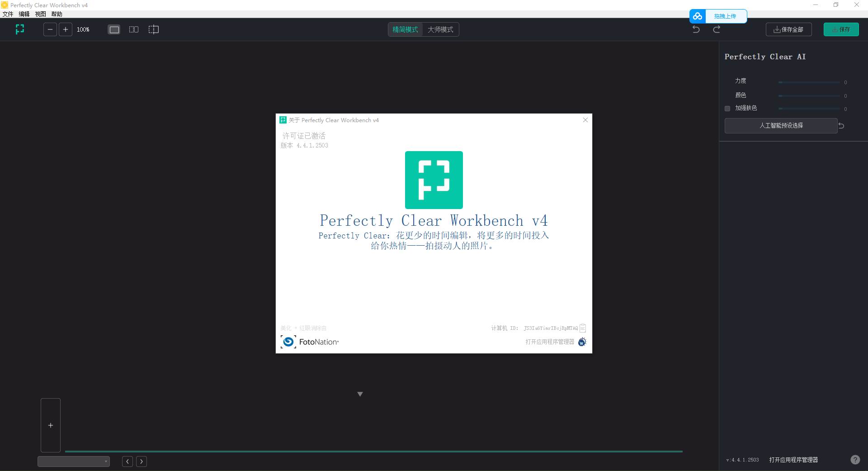Image resolution: width=868 pixels, height=471 pixels.
Task: Adjust the 颜色 slider
Action: tap(809, 96)
